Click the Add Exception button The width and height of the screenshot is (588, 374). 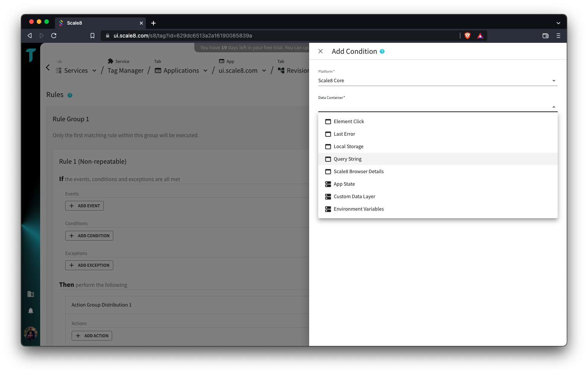[89, 265]
